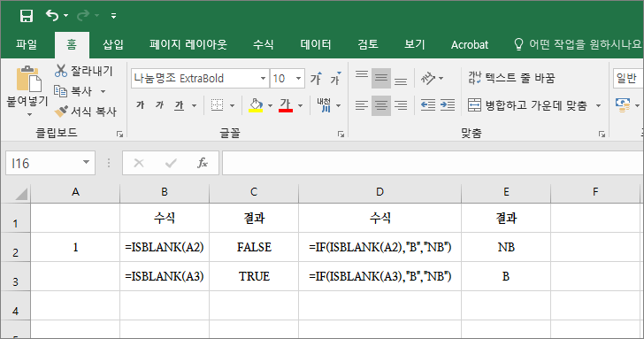Apply red font color 가
The image size is (644, 339).
tap(286, 105)
